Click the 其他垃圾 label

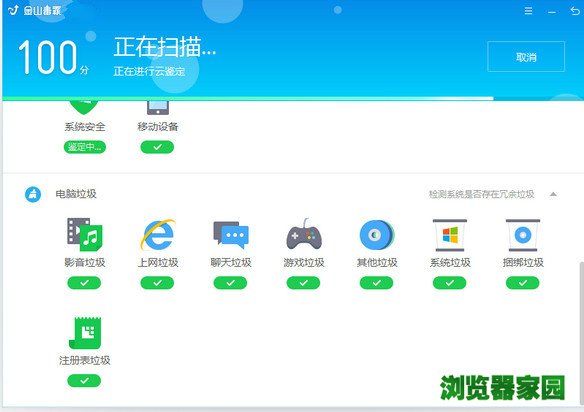[377, 263]
